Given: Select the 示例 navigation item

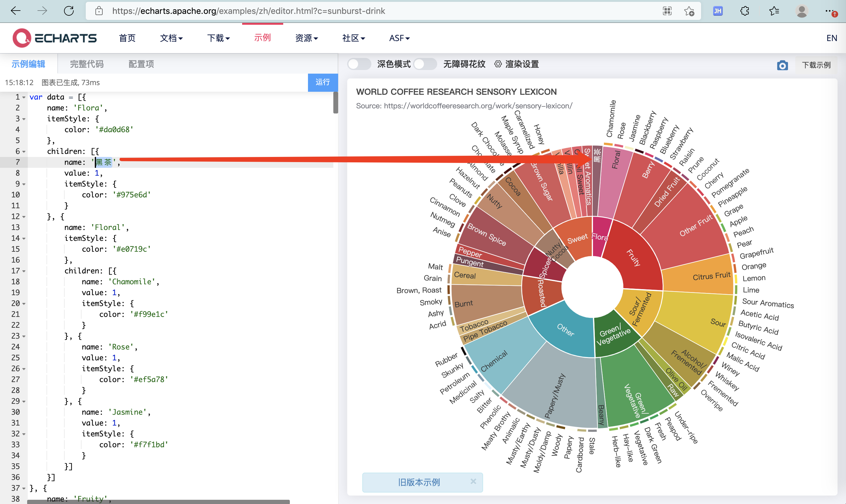Looking at the screenshot, I should 262,38.
